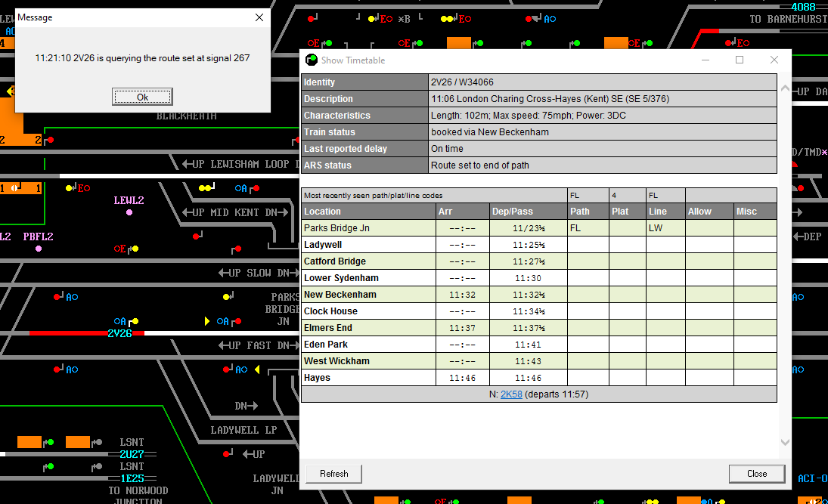Click the message about signal 267

pos(143,58)
